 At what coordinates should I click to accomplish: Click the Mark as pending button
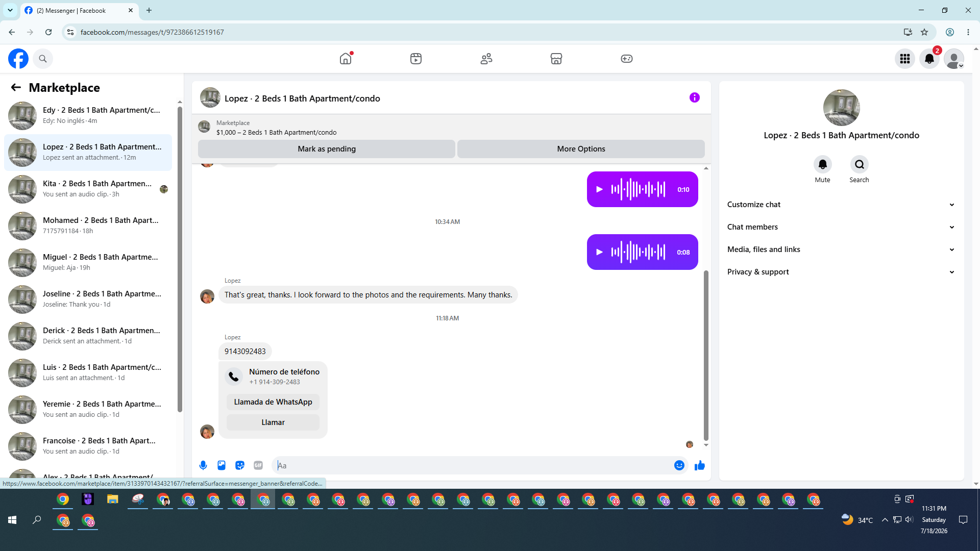327,149
